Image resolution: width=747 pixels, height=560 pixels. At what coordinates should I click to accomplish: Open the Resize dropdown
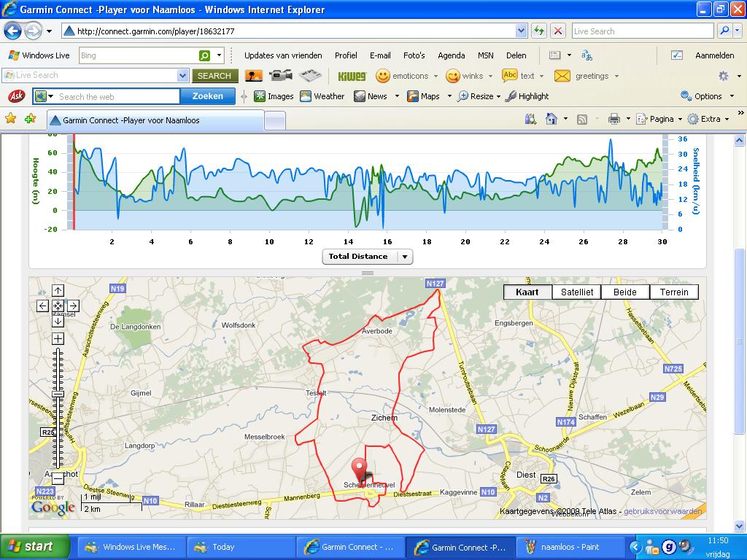point(498,96)
